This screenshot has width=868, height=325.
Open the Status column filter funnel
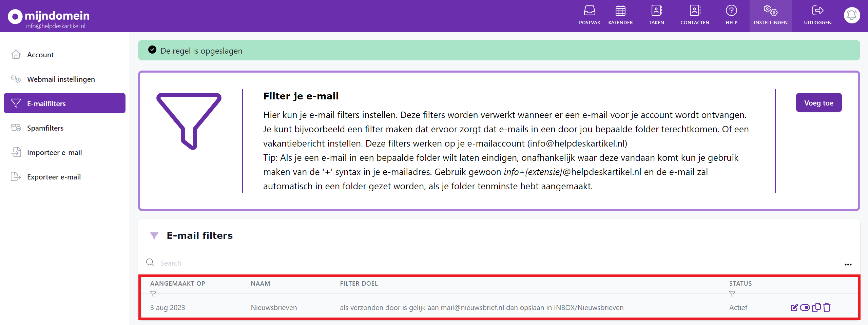click(732, 294)
